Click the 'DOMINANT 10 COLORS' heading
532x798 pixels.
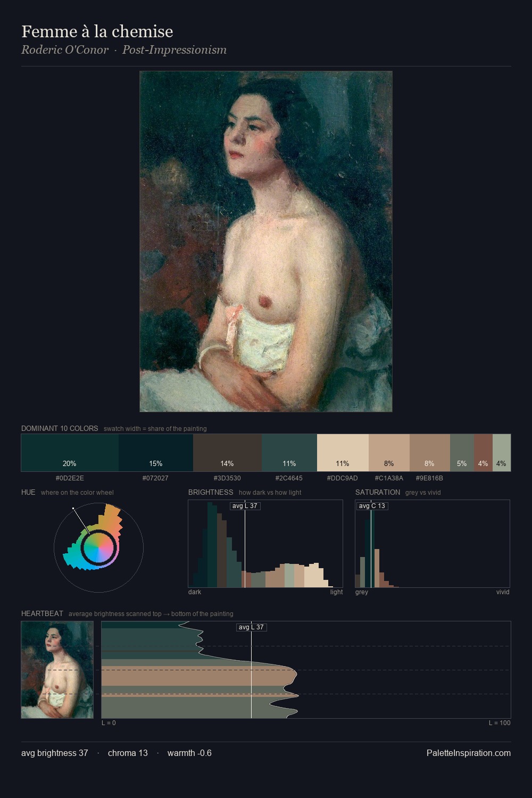60,428
